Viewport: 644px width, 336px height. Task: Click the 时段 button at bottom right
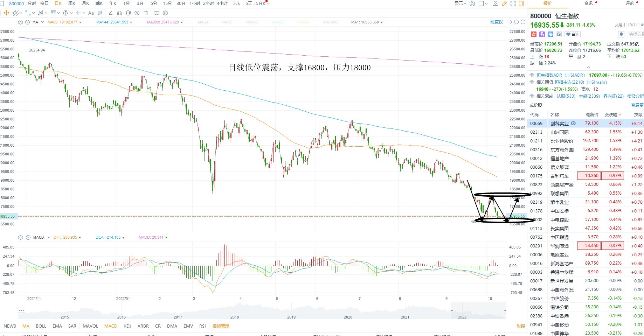[x=521, y=326]
